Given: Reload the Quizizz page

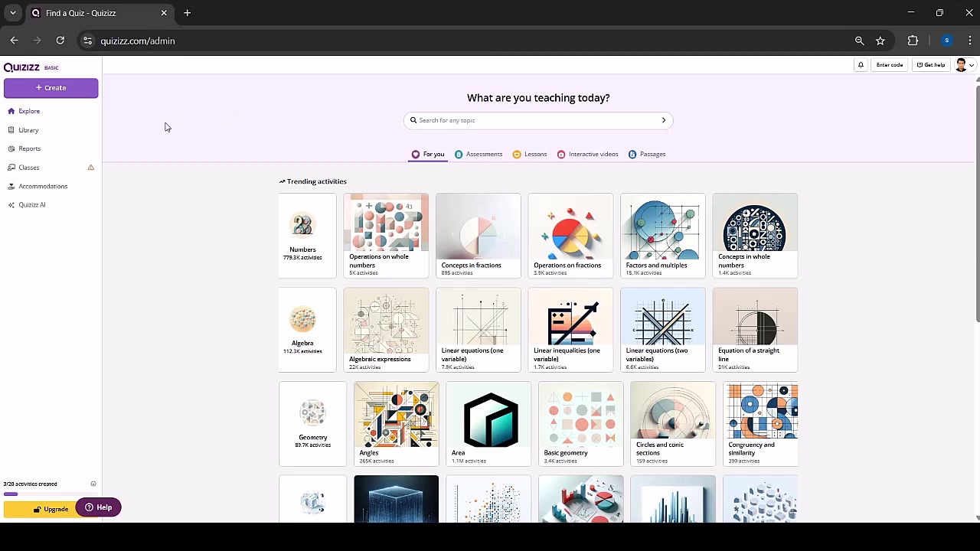Looking at the screenshot, I should coord(60,41).
